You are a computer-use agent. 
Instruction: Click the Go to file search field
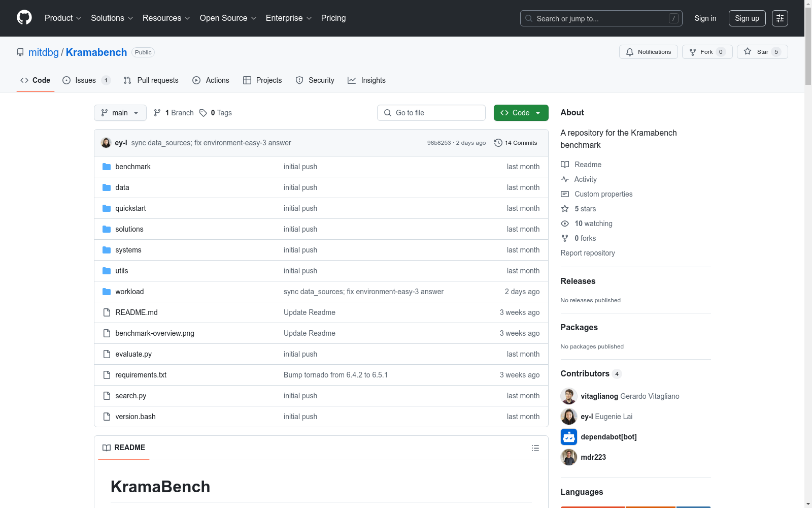tap(431, 113)
